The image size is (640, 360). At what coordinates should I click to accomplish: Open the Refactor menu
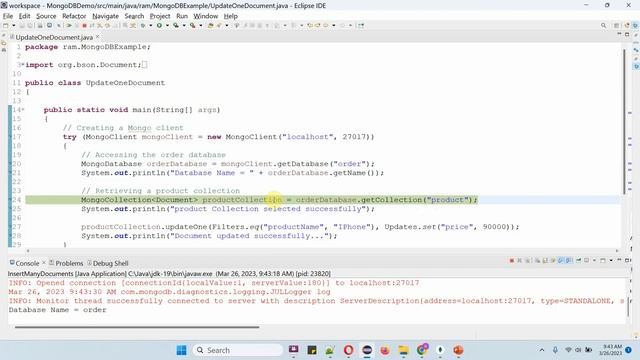pyautogui.click(x=74, y=16)
